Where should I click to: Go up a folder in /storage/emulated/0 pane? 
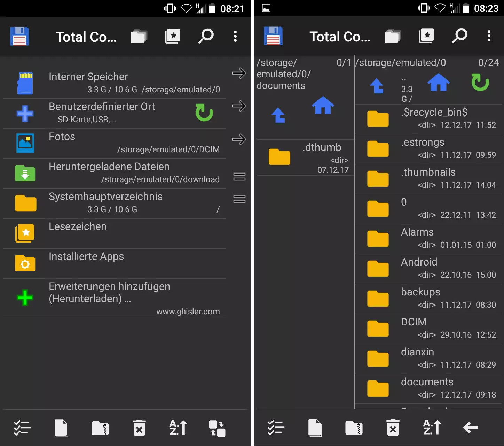click(x=377, y=86)
